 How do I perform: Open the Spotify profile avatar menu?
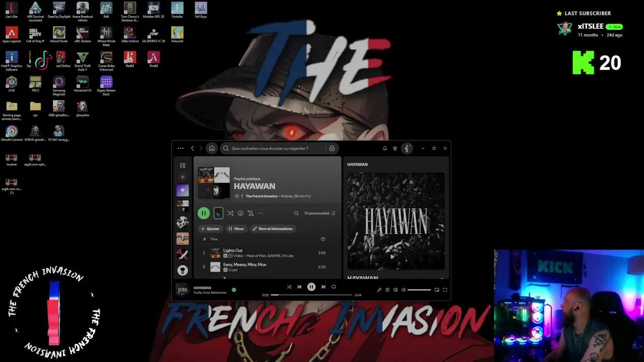(407, 148)
